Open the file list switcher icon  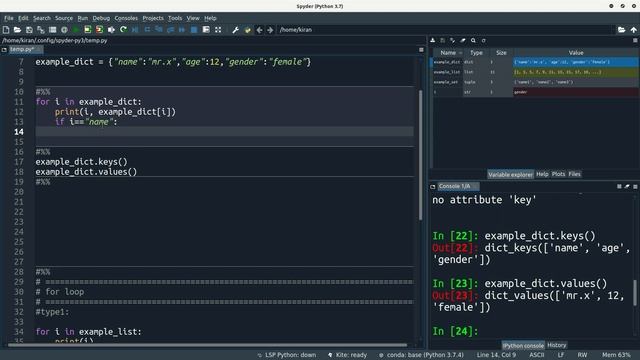coord(53,30)
